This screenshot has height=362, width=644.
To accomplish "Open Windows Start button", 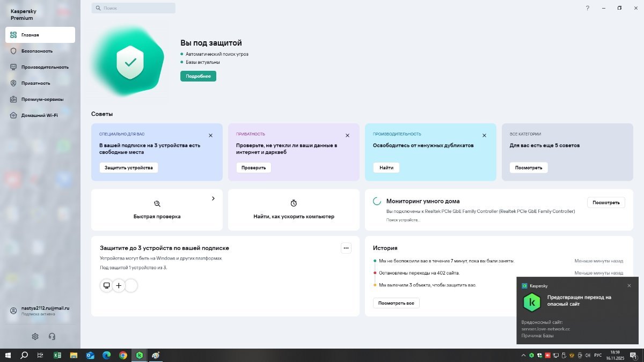I will 8,355.
